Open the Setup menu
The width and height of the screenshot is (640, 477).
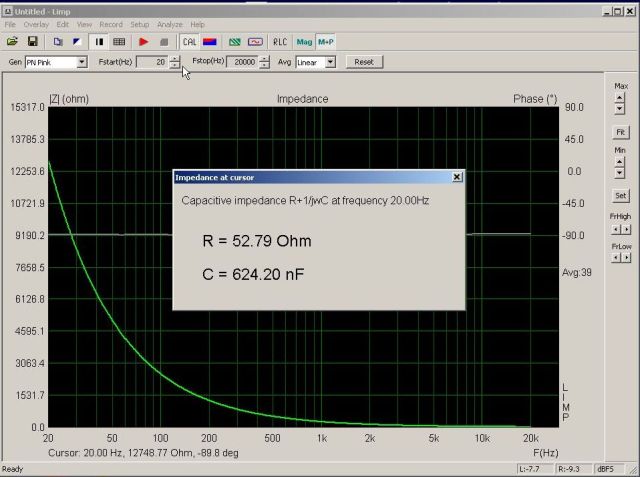(x=140, y=24)
